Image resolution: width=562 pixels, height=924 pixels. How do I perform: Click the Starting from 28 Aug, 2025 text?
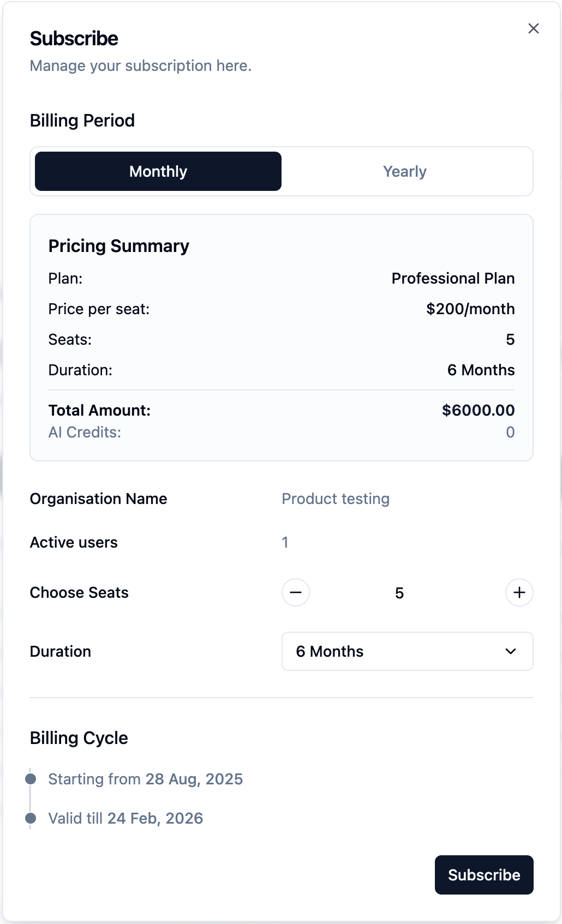145,779
